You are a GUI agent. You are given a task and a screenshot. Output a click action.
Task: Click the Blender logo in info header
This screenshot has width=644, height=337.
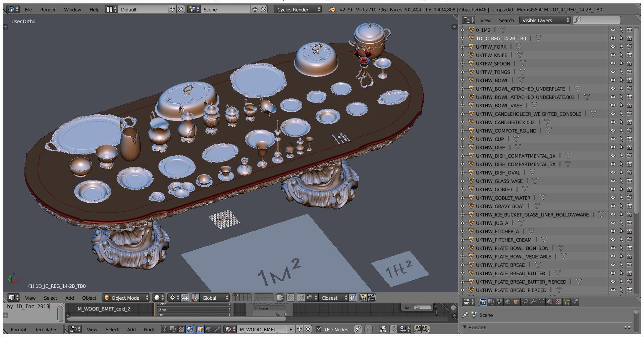tap(332, 9)
